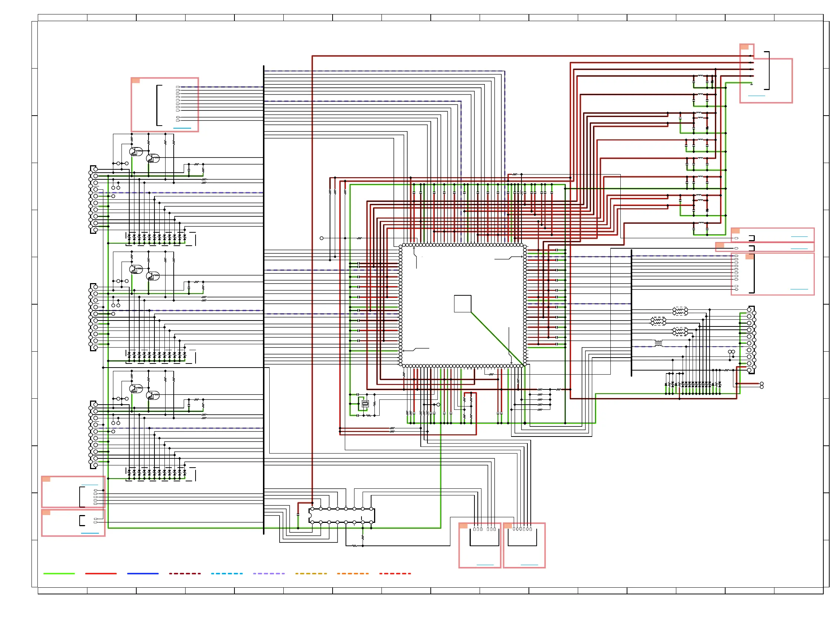840x624 pixels.
Task: Click the orange tag on upper-left pink block
Action: (136, 80)
